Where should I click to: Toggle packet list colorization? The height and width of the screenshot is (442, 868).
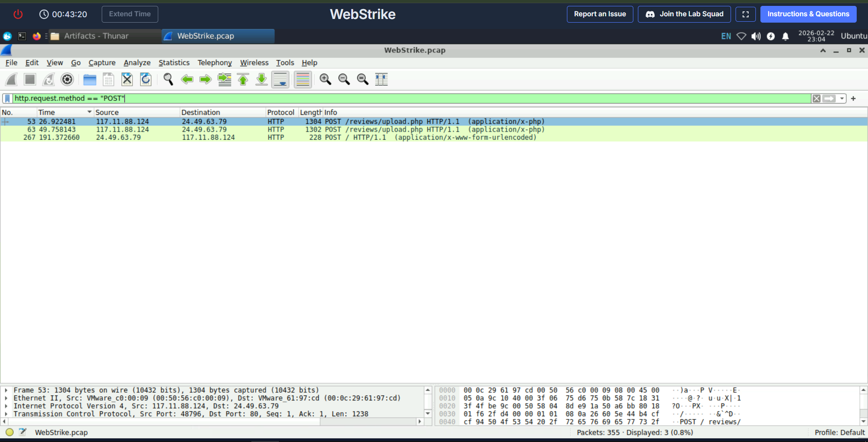(303, 80)
